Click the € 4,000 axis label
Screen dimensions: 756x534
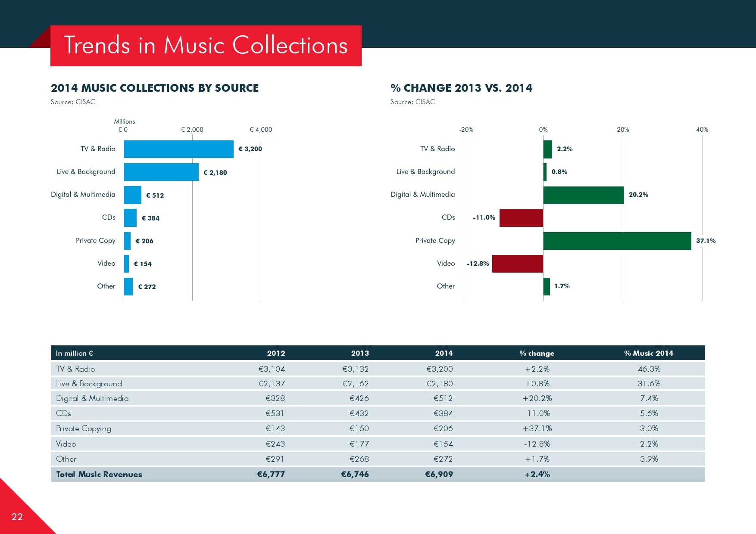point(261,130)
